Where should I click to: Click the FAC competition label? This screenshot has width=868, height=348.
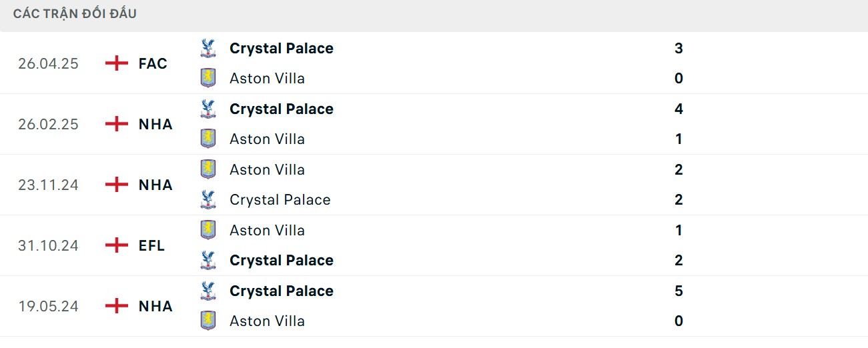pyautogui.click(x=153, y=63)
